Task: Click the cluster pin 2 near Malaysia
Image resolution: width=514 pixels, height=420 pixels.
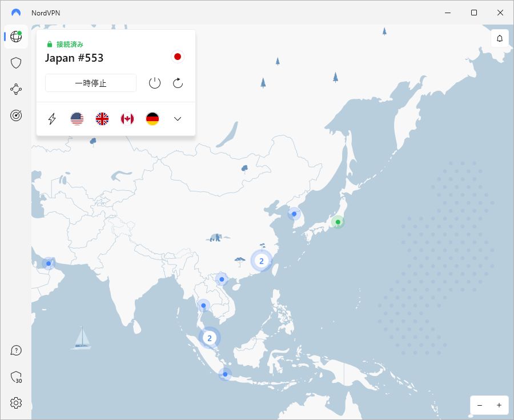Action: click(x=210, y=338)
